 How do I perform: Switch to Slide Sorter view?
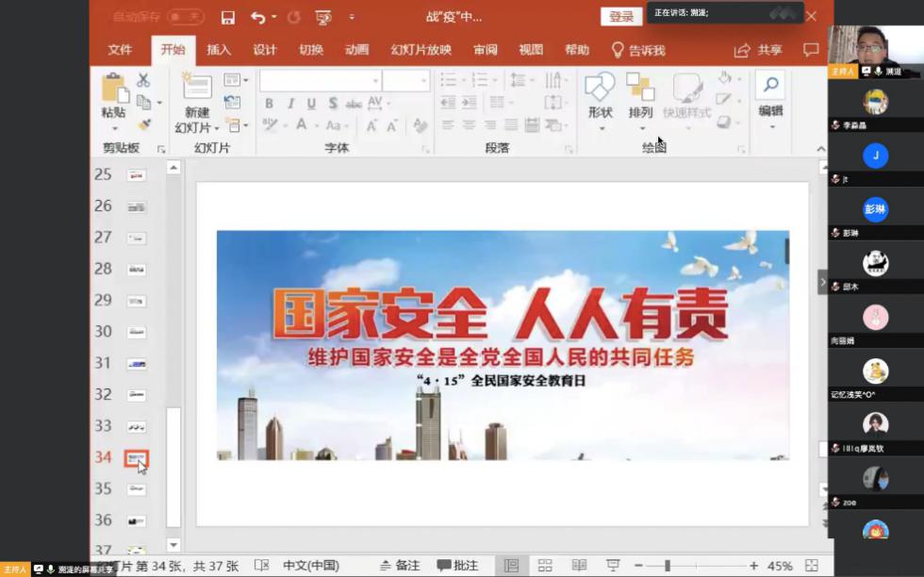pyautogui.click(x=545, y=566)
